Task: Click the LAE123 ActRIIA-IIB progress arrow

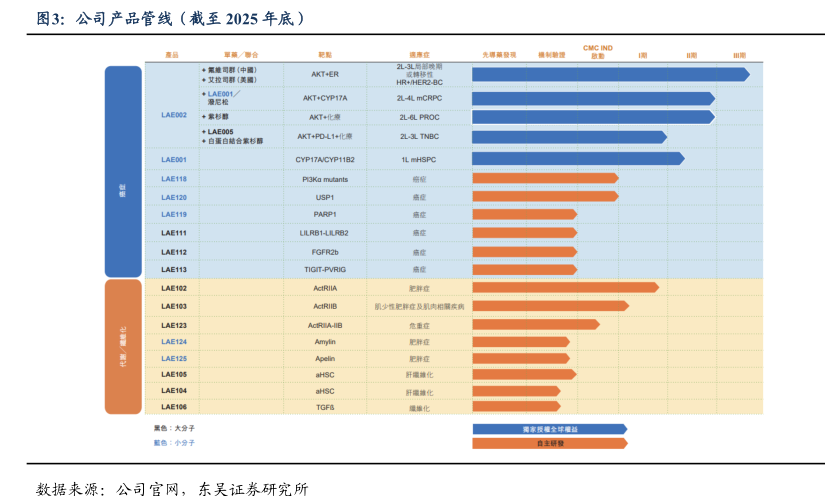Action: tap(535, 325)
